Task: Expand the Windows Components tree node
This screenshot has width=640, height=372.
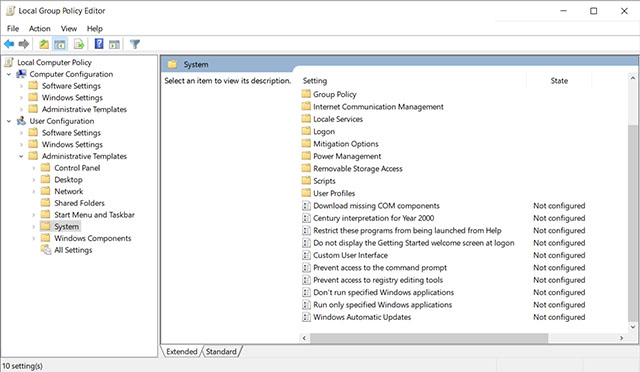Action: point(33,238)
